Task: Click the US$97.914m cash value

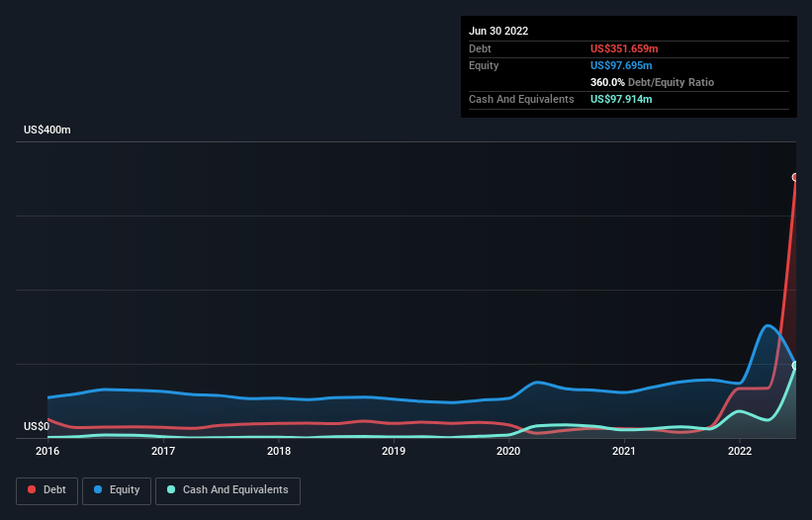Action: point(622,100)
